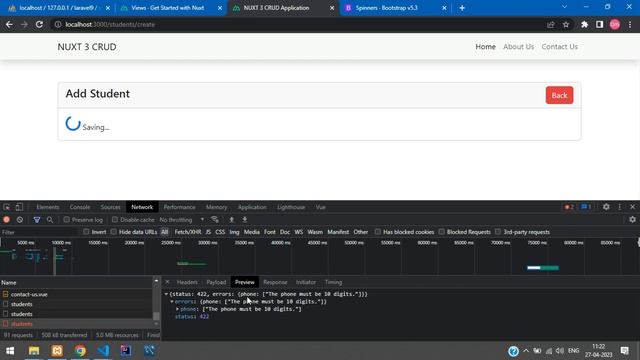Enable Disable cache checkbox
This screenshot has height=360, width=640.
[x=115, y=220]
